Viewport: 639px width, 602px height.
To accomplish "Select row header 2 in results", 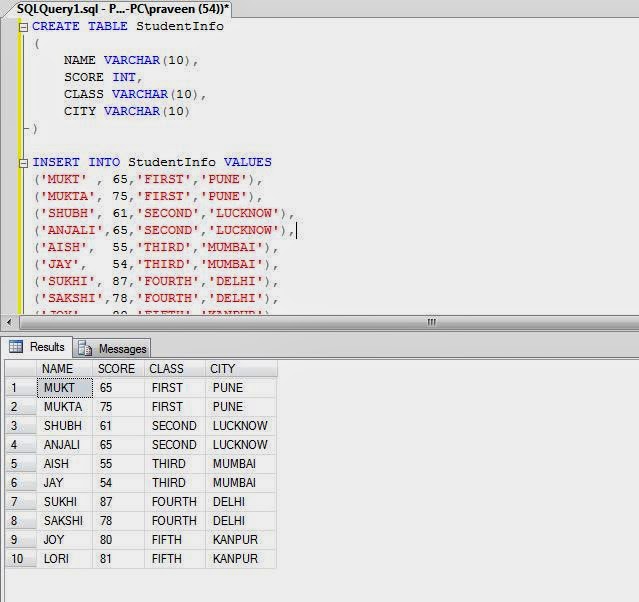I will pos(21,407).
